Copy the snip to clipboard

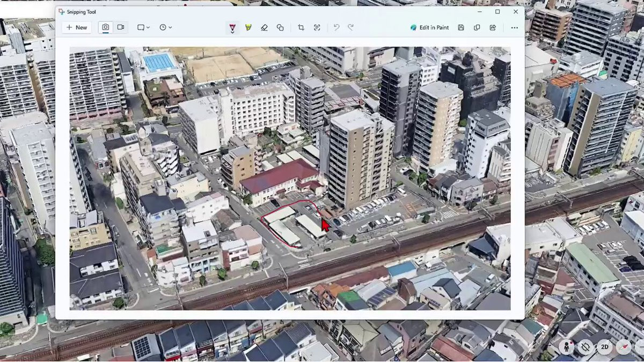477,27
